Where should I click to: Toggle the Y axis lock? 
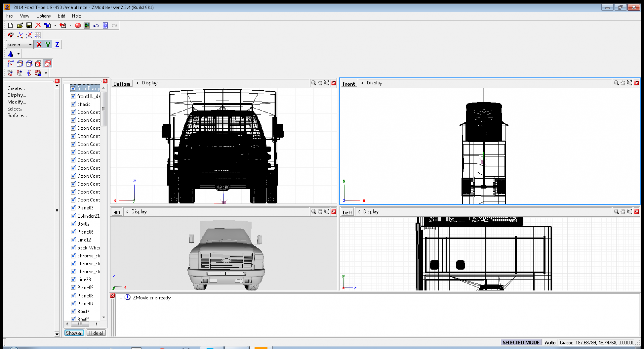click(48, 44)
